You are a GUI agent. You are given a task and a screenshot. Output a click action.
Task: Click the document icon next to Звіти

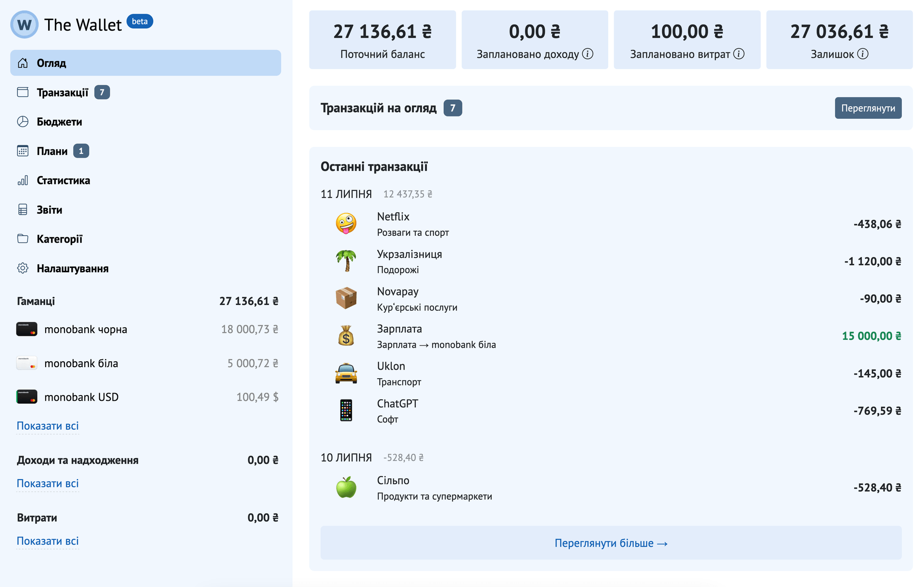23,210
